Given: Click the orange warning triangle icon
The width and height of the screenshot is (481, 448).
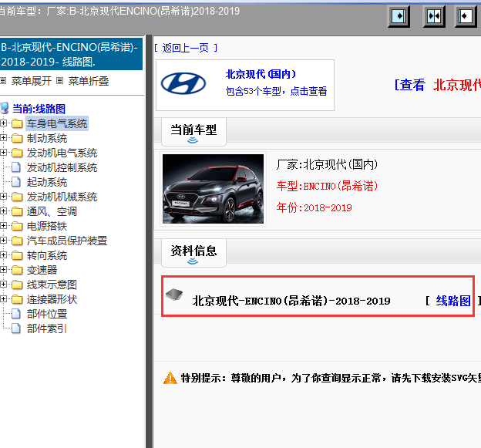Looking at the screenshot, I should pos(170,378).
